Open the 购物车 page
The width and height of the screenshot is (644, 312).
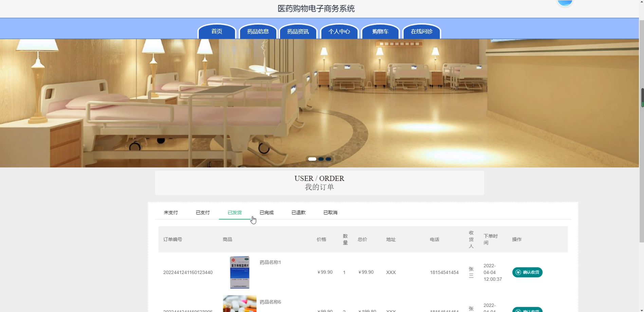coord(380,31)
